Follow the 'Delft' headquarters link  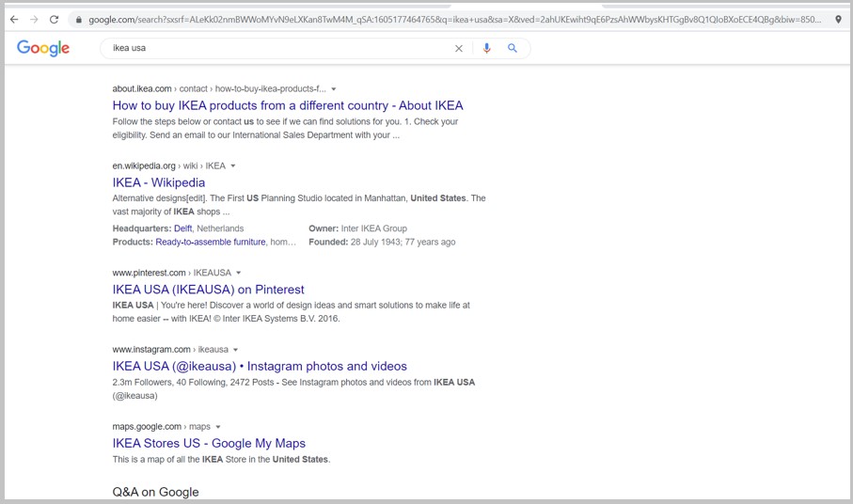click(x=182, y=228)
